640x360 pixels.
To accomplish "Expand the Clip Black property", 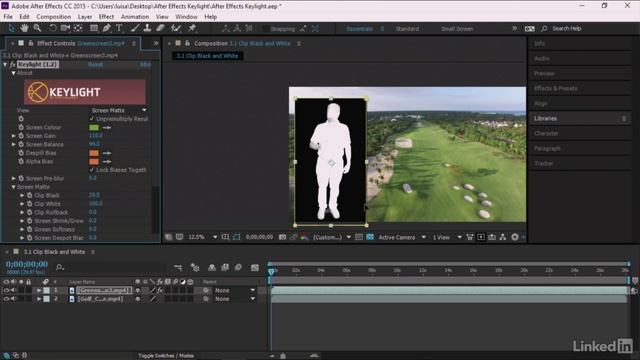I will point(22,196).
